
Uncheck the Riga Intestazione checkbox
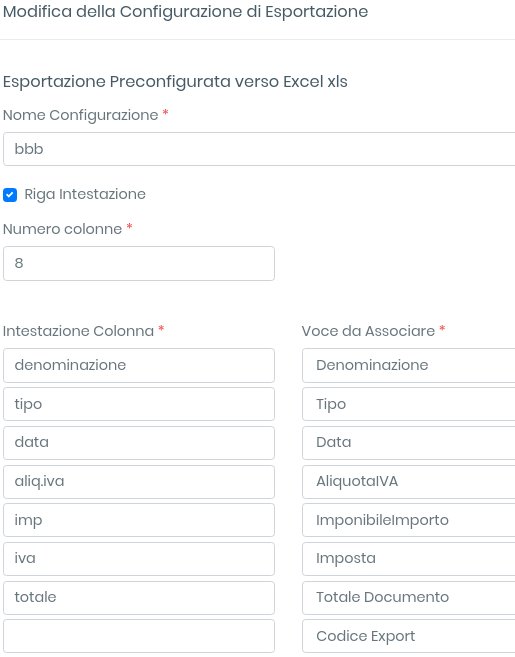tap(10, 195)
